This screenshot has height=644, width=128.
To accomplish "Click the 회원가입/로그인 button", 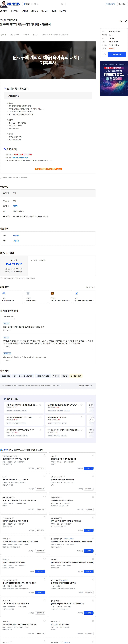I will pyautogui.click(x=111, y=4).
